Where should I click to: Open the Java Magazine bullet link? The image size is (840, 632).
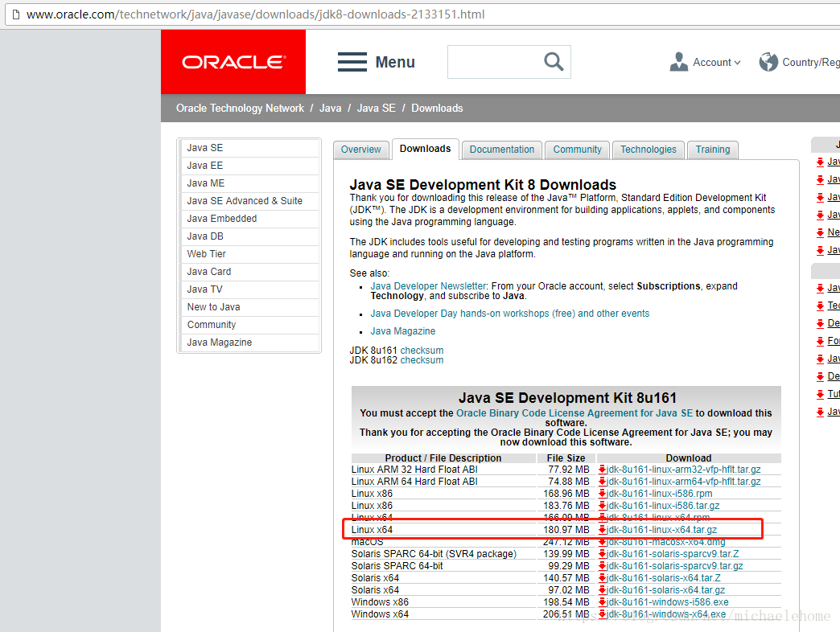(403, 331)
